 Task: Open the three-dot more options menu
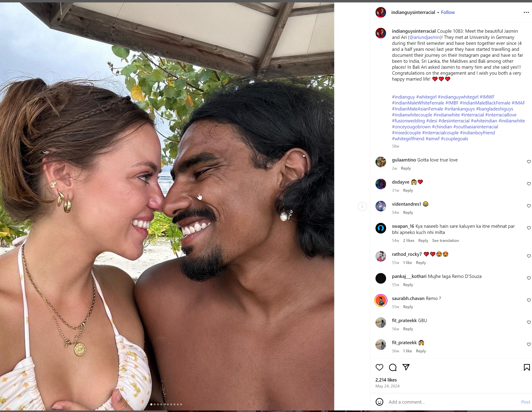[526, 12]
